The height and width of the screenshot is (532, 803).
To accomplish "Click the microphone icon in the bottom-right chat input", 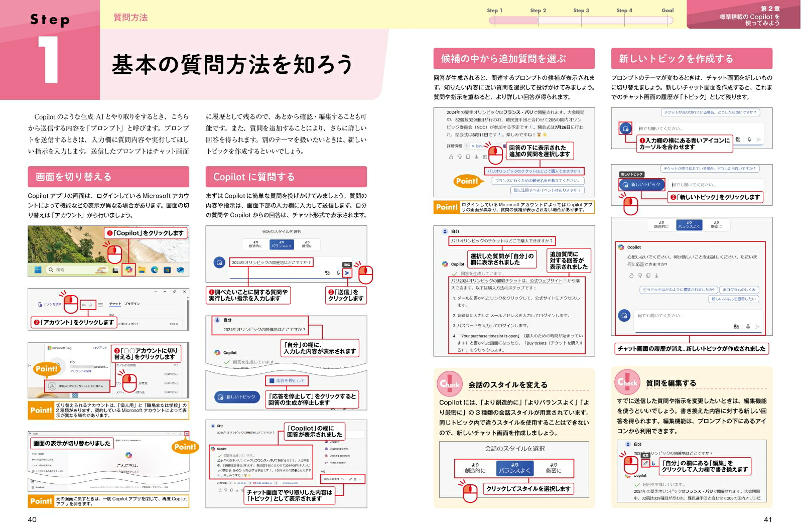I will [x=748, y=327].
